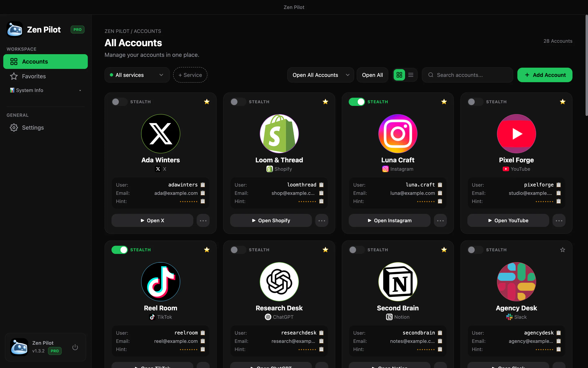This screenshot has width=588, height=368.
Task: Enable stealth for Agency Desk
Action: (475, 250)
